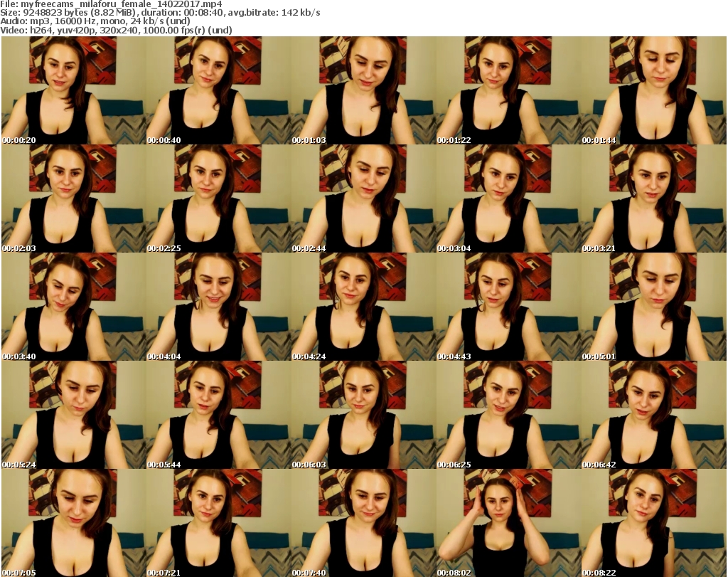Select the thumbnail frame stamped 00:07:21
Screen dimensions: 728x577
tap(219, 523)
